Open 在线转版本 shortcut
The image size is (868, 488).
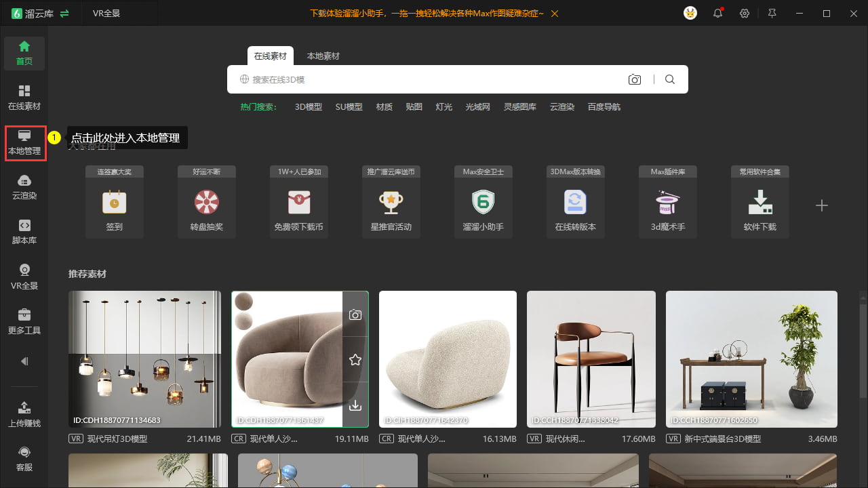point(576,202)
